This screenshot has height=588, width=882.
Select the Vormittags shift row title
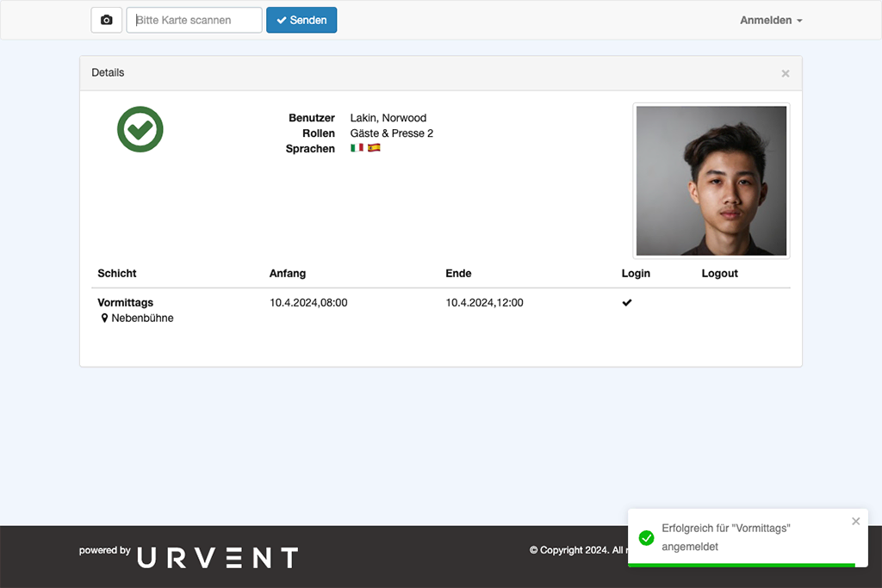(x=126, y=302)
